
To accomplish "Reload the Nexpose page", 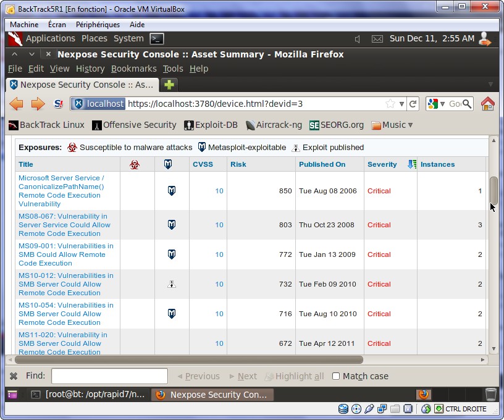I will [413, 104].
